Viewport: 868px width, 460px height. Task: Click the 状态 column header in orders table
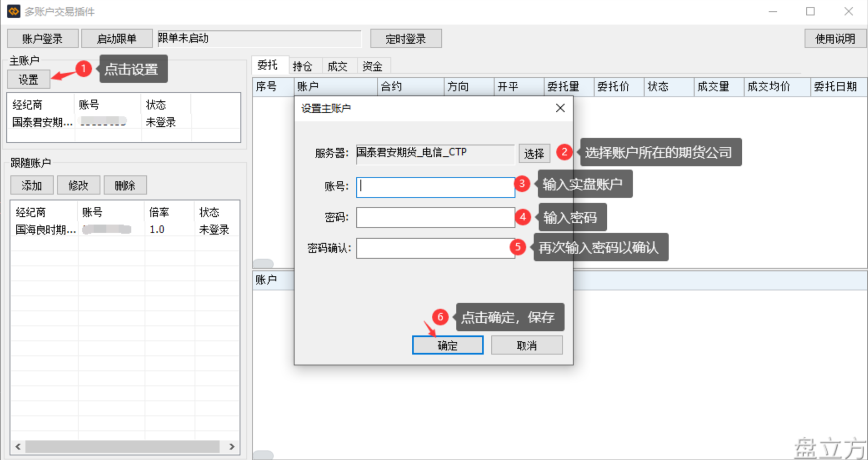669,87
